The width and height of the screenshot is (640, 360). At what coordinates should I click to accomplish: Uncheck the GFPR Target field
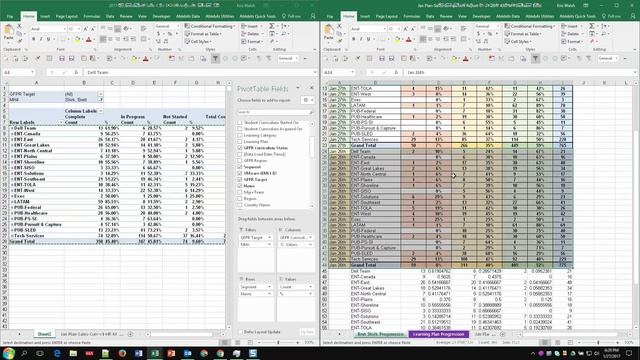[x=240, y=180]
